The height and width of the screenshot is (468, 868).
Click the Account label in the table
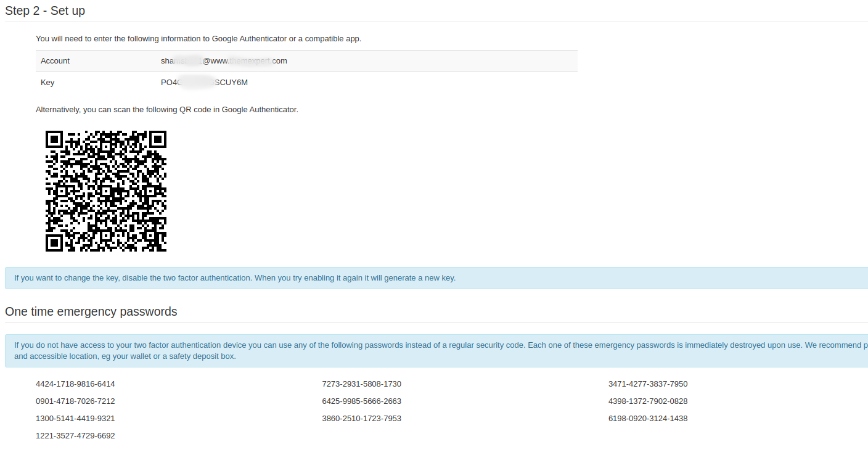pyautogui.click(x=55, y=60)
